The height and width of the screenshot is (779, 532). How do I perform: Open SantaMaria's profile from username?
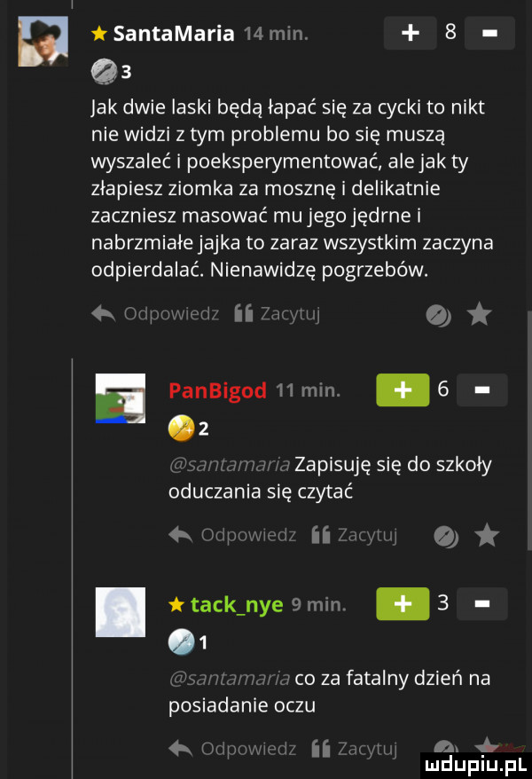(174, 34)
